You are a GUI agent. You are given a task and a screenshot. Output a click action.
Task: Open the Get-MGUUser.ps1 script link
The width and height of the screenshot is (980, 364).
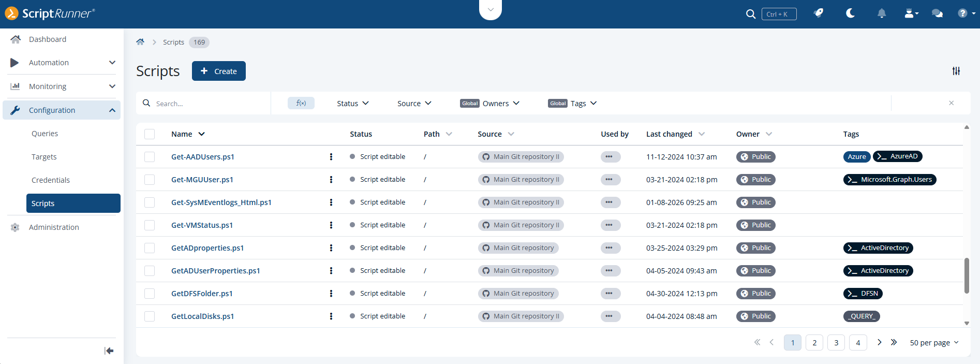coord(202,180)
